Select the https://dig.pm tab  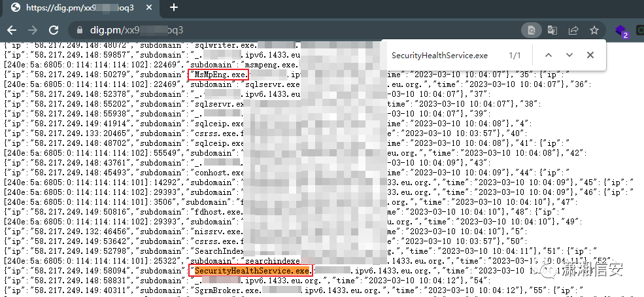[80, 8]
